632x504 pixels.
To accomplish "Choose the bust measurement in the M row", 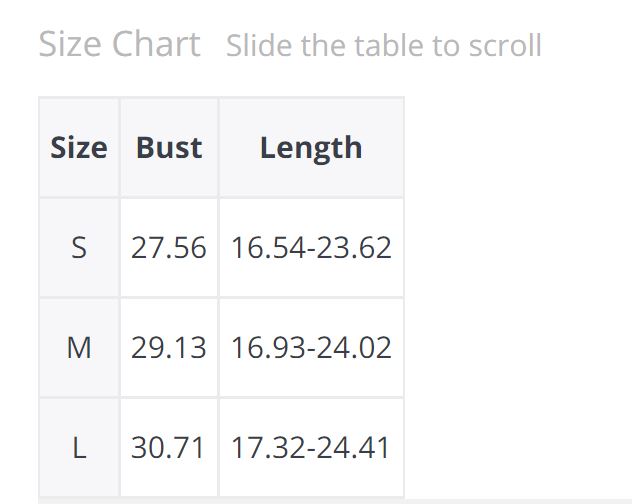I will pos(169,347).
